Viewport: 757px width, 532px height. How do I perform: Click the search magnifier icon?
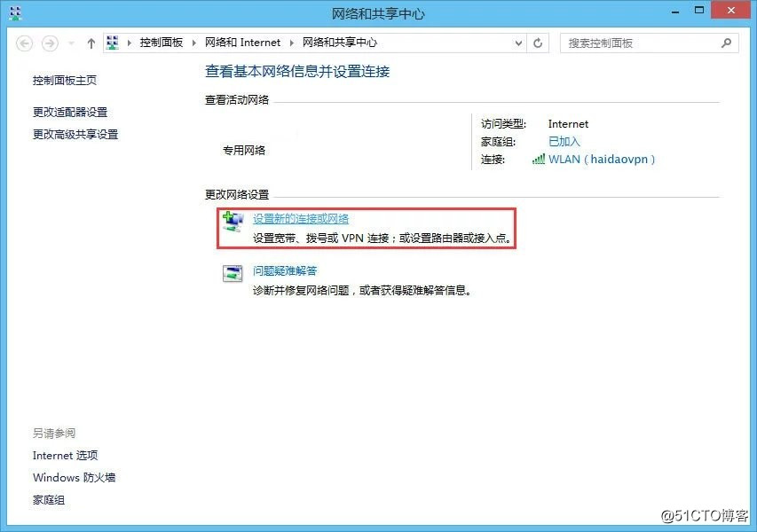coord(726,43)
